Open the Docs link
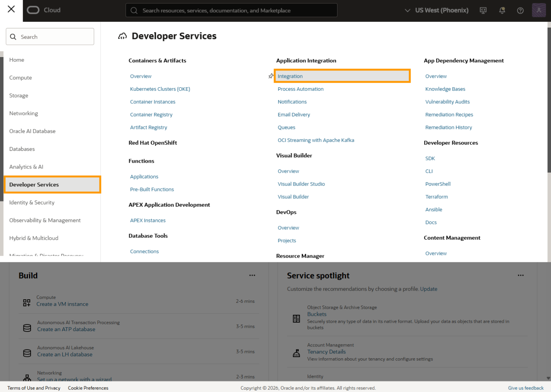This screenshot has height=392, width=551. coord(431,222)
